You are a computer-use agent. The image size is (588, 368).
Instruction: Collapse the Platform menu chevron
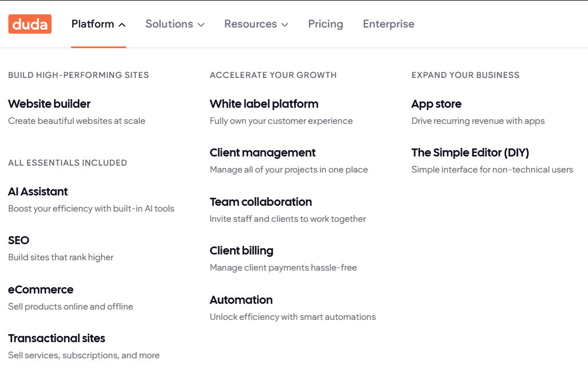(x=122, y=25)
